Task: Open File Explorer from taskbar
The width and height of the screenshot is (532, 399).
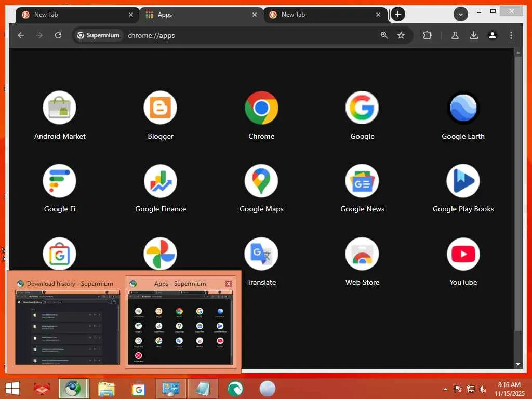Action: point(106,389)
